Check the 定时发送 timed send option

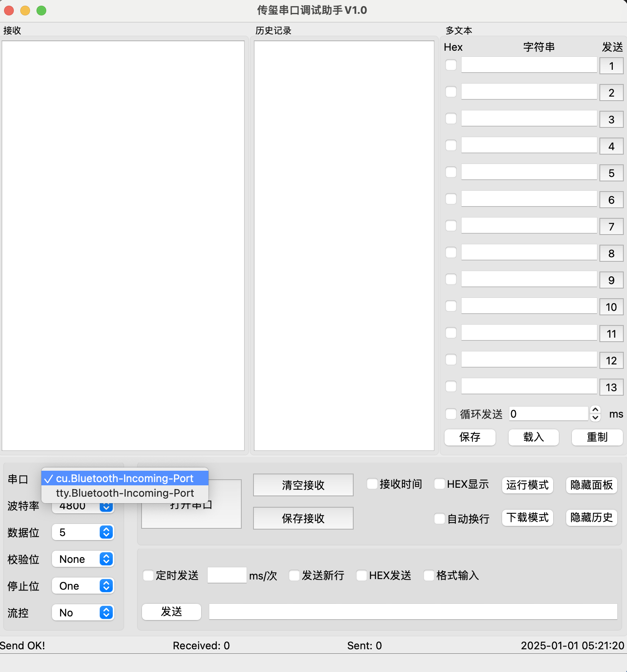[x=148, y=575]
